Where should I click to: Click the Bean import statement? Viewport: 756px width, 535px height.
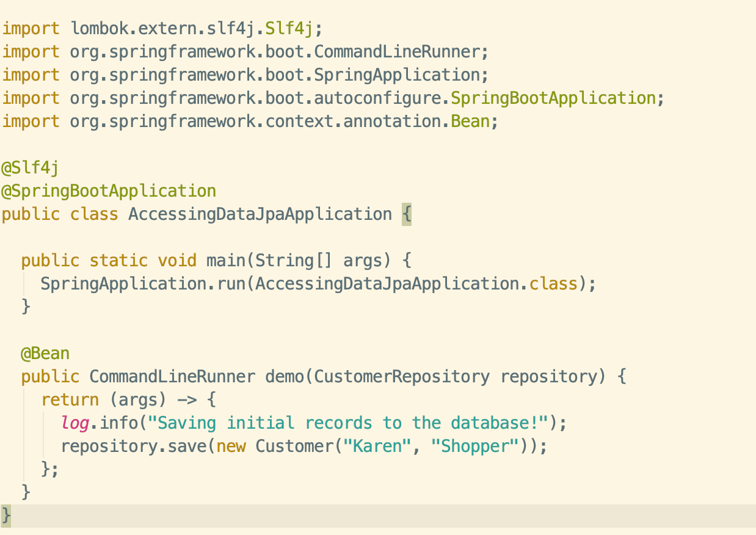point(244,121)
